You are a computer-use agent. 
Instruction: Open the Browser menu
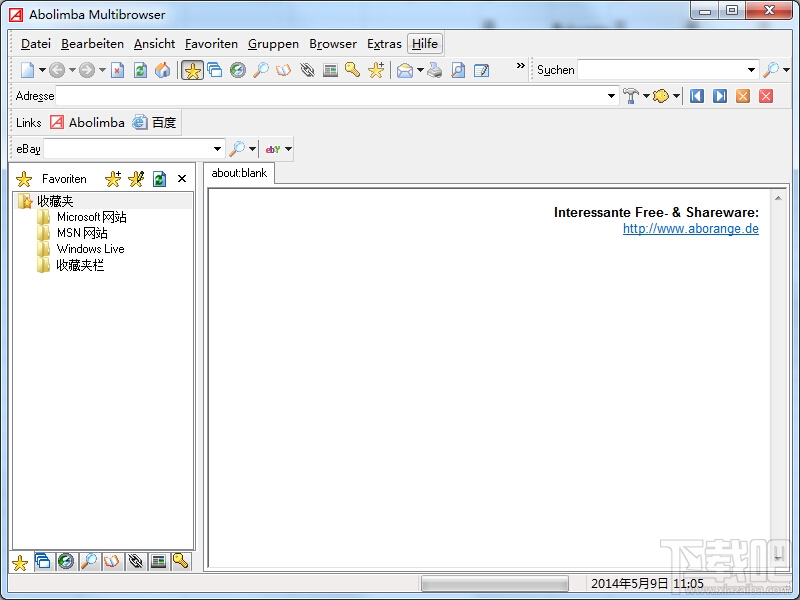coord(333,44)
